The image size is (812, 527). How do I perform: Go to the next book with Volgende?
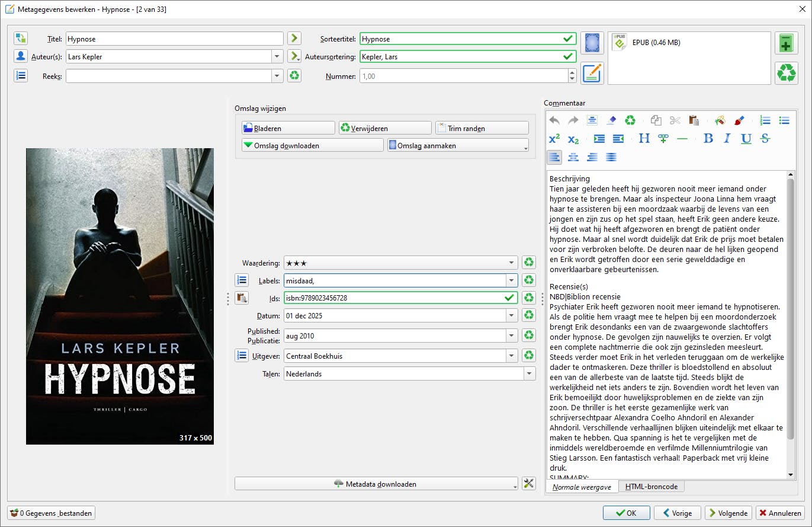728,513
